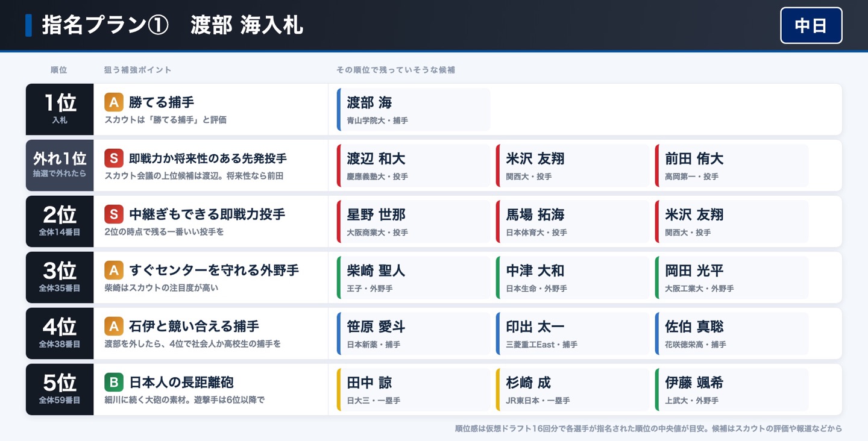This screenshot has height=441, width=868.
Task: Click the note 渡部を外したら、4位で社会人か高校生の捕手を
Action: [193, 344]
